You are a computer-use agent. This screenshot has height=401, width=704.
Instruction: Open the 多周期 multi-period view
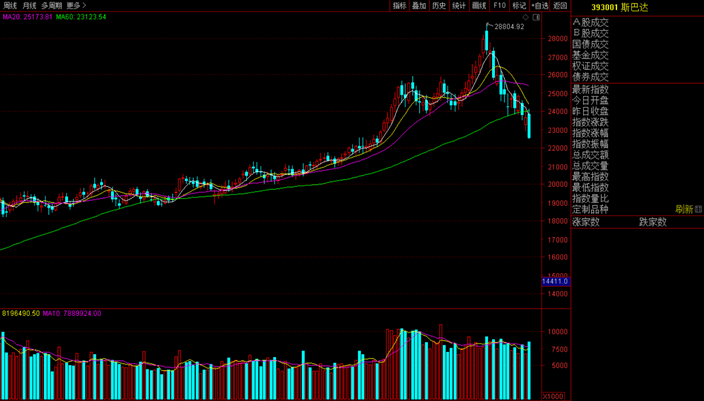51,5
